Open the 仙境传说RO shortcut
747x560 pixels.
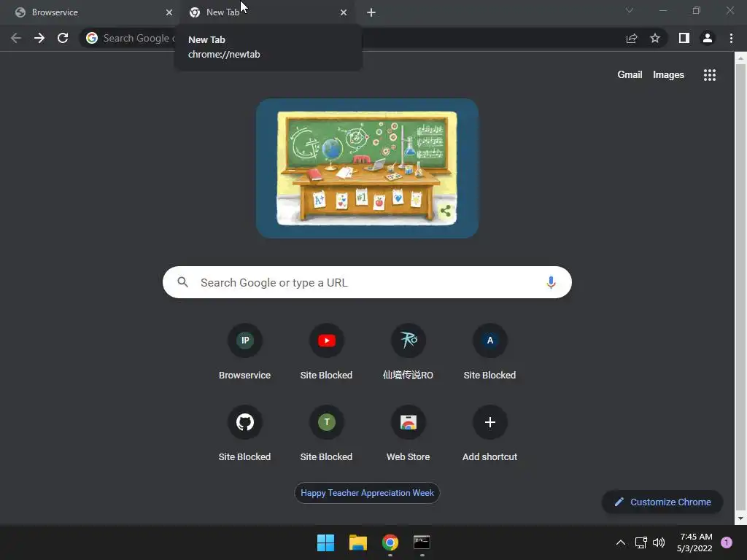pyautogui.click(x=409, y=353)
